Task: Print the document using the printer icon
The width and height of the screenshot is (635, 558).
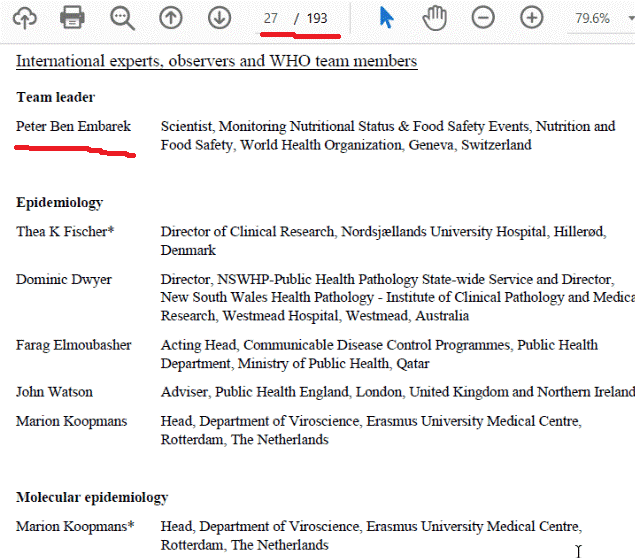Action: (72, 17)
